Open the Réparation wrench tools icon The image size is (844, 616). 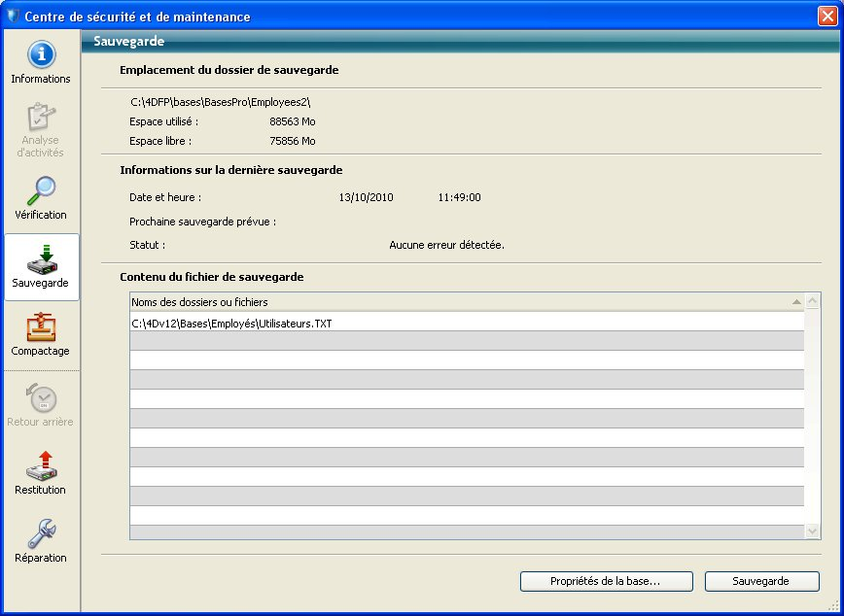coord(41,532)
